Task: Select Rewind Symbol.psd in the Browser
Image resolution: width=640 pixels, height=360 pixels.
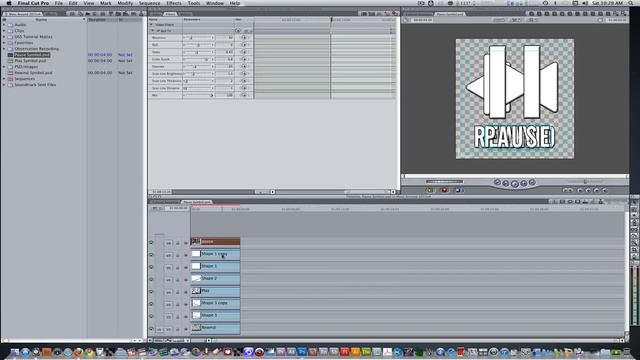Action: [33, 73]
